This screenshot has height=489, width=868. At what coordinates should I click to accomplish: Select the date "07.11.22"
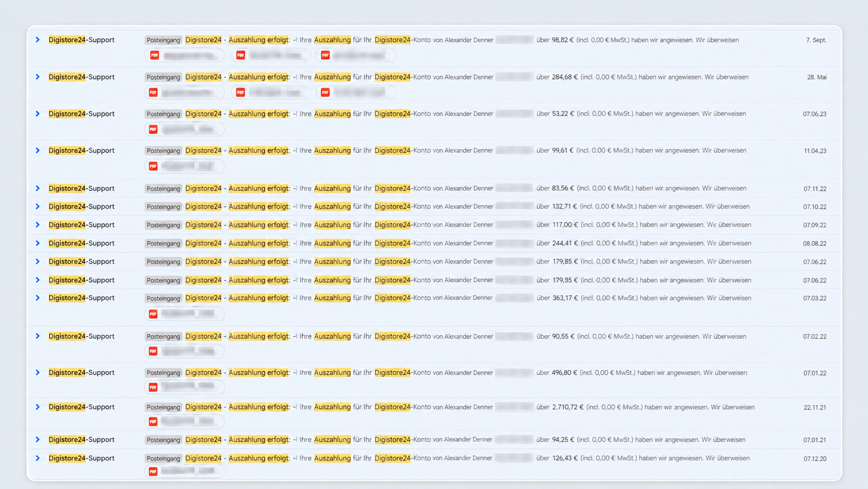815,189
